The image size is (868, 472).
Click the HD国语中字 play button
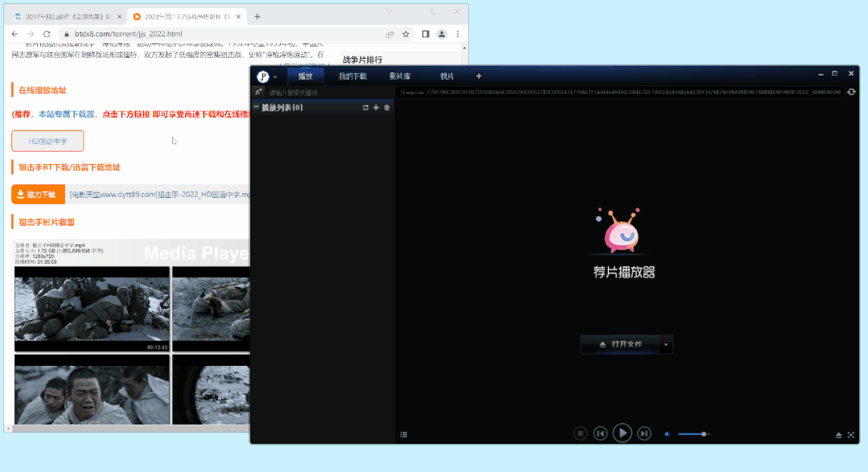(x=47, y=141)
